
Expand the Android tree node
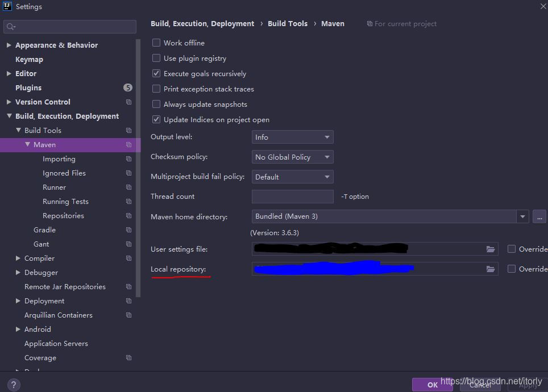(x=18, y=329)
